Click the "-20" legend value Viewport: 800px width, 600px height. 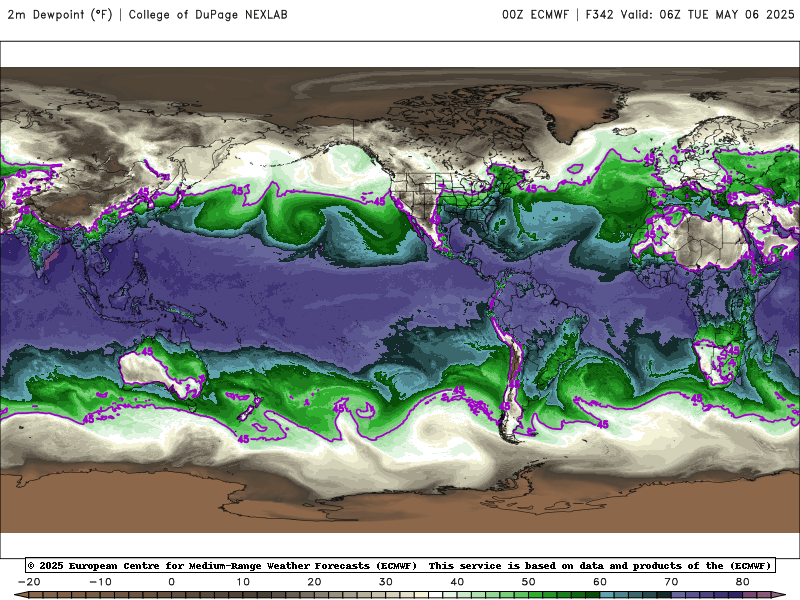[29, 582]
